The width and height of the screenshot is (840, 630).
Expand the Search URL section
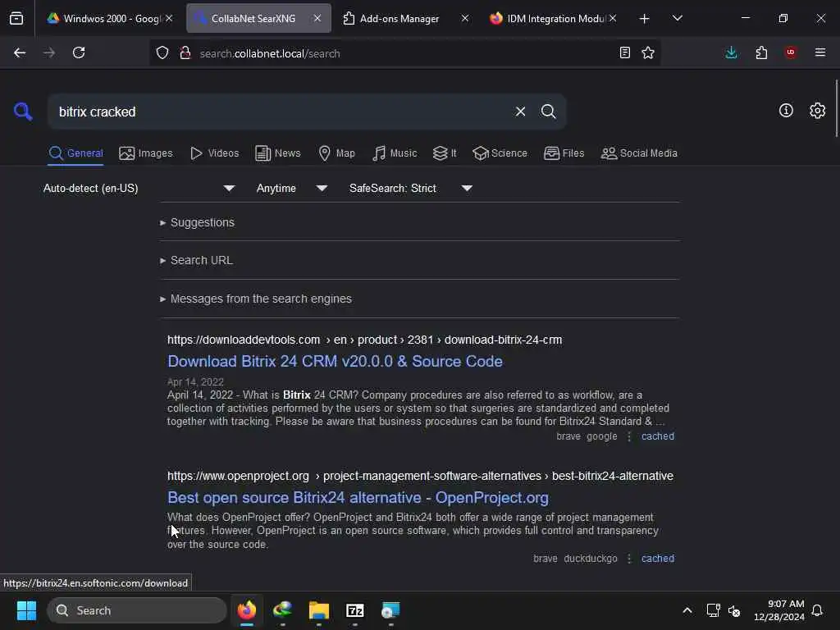click(x=196, y=260)
